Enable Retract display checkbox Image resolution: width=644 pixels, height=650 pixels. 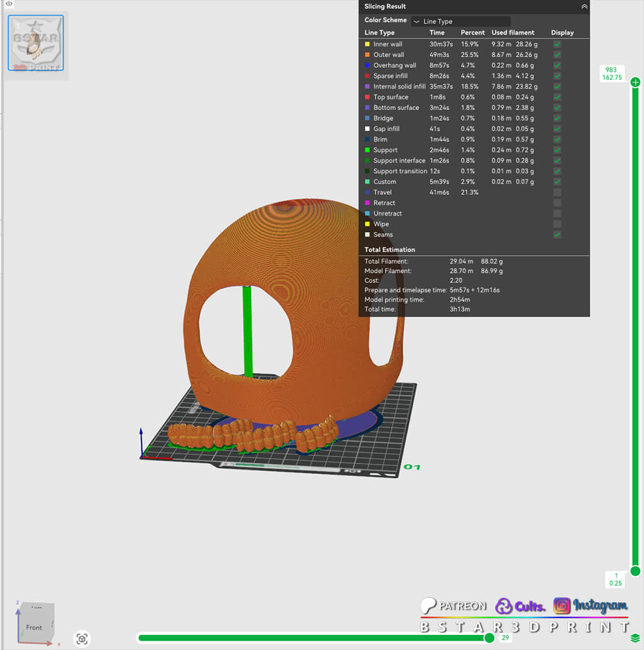557,202
